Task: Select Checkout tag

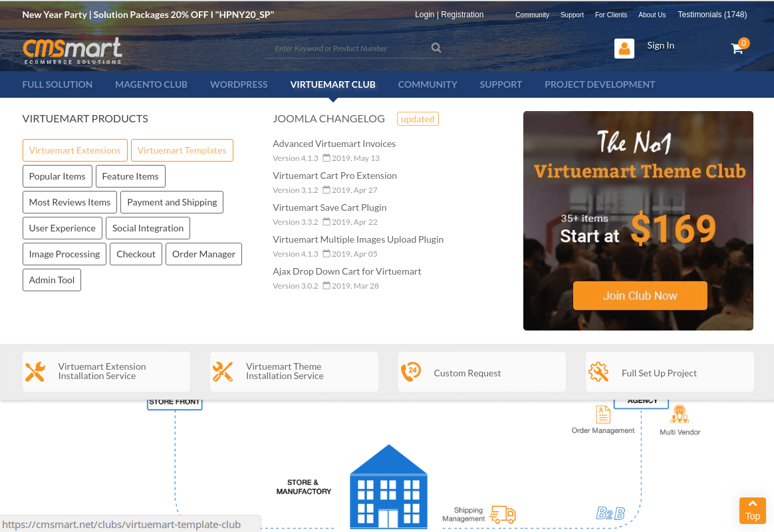Action: [x=136, y=254]
